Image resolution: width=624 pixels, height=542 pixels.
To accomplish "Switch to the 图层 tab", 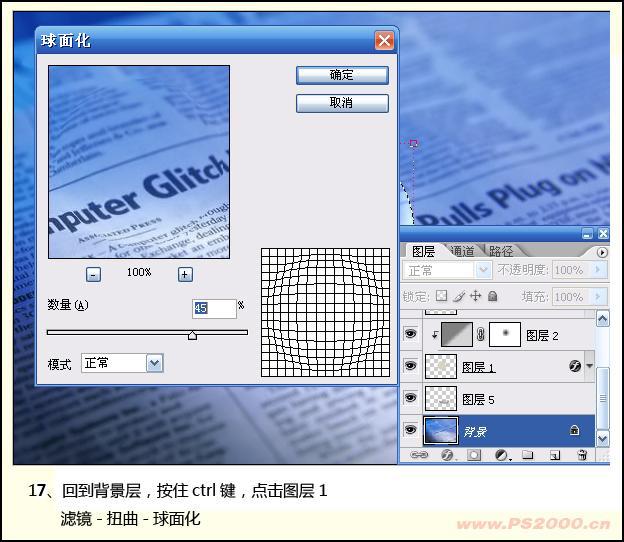I will pos(423,251).
